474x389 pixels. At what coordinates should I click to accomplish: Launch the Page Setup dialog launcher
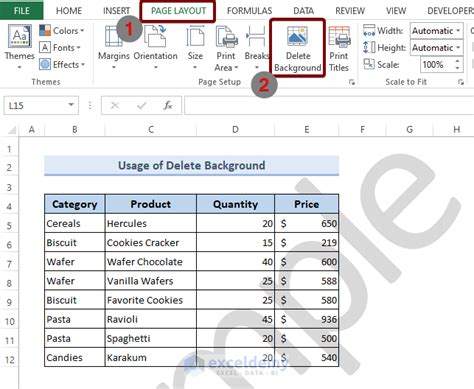tap(352, 82)
